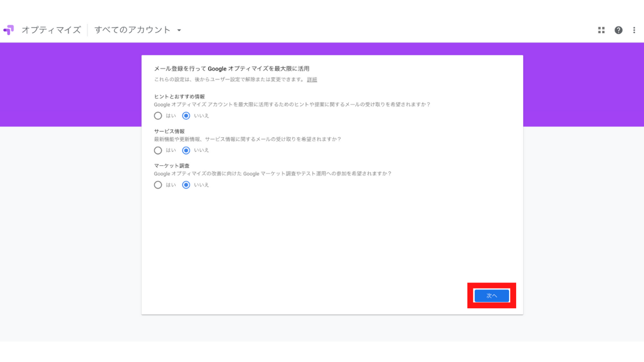Screen dimensions: 644x362
Task: Open the 詳細 link
Action: 312,79
